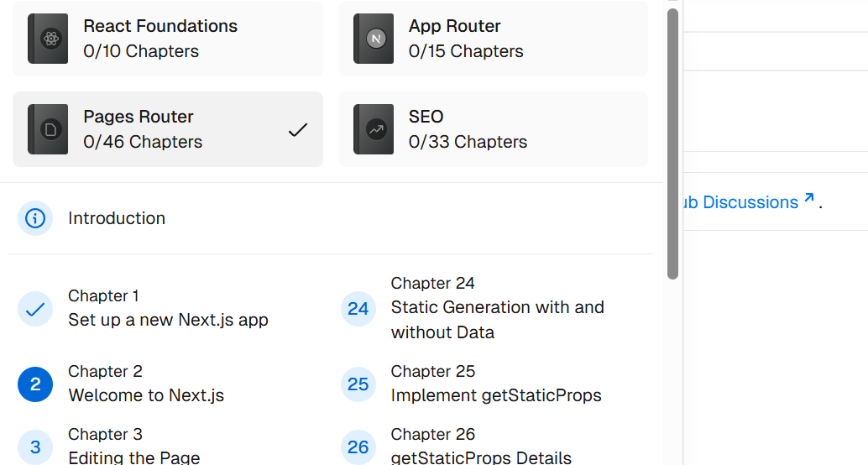Open the Introduction section
868x465 pixels.
click(x=117, y=218)
